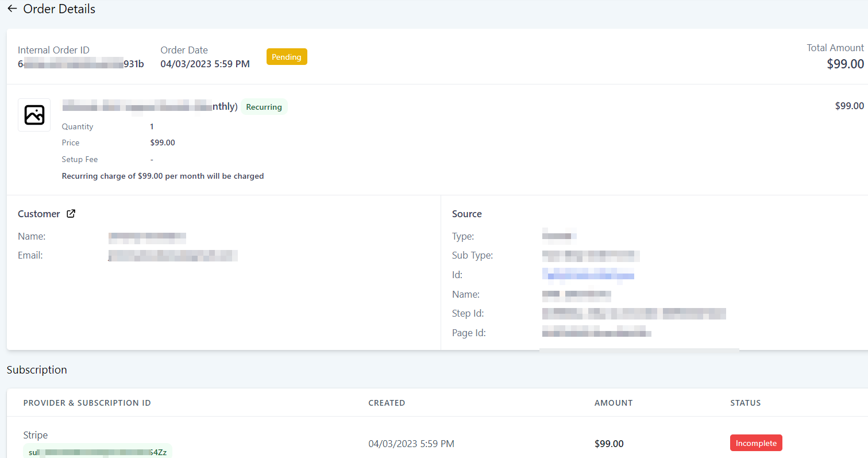Click the Source Step Id value
Screen dimensions: 868x458
point(634,314)
